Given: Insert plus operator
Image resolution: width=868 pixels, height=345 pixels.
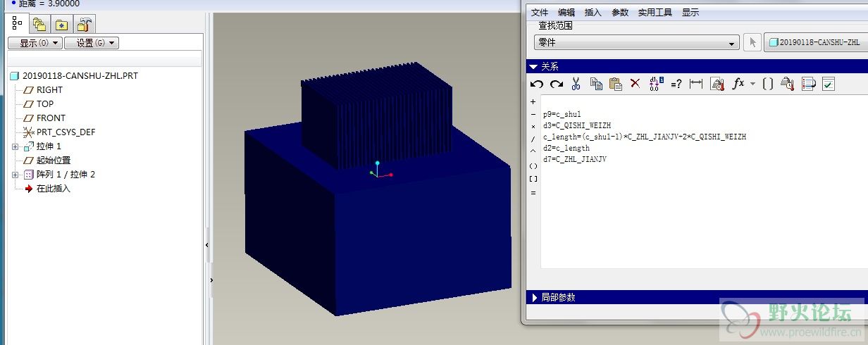Looking at the screenshot, I should tap(533, 102).
